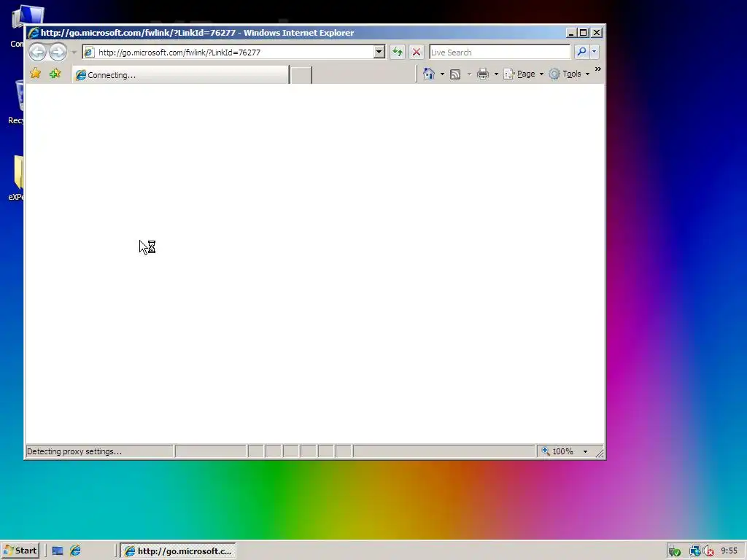Go forward with the Forward arrow button
The height and width of the screenshot is (560, 747).
58,52
